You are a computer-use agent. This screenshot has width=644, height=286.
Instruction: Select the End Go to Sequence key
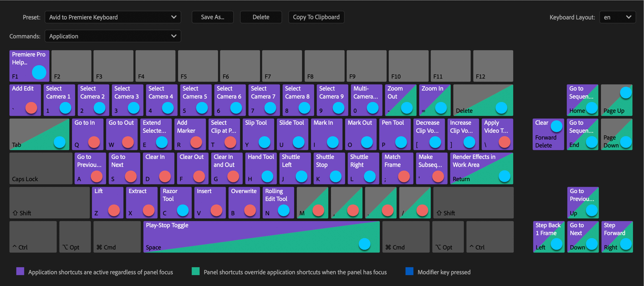click(582, 134)
